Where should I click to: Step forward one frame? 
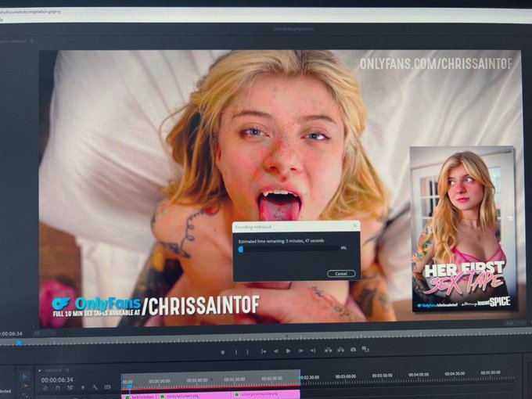(300, 350)
